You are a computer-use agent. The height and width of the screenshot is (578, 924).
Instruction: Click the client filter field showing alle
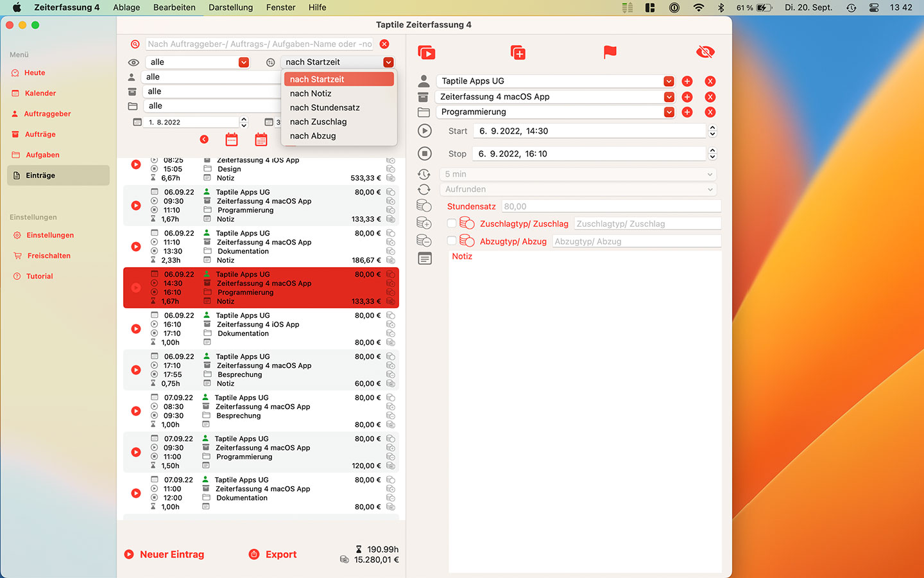click(x=212, y=77)
